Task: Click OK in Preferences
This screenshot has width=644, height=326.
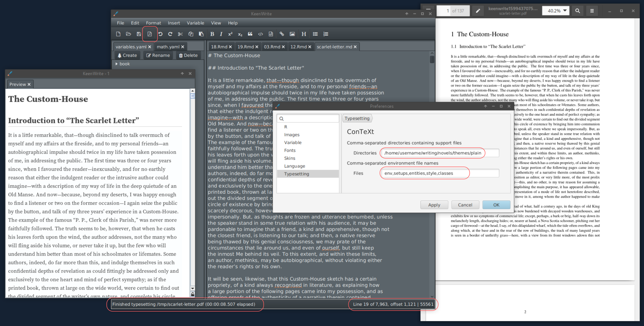Action: click(x=496, y=205)
